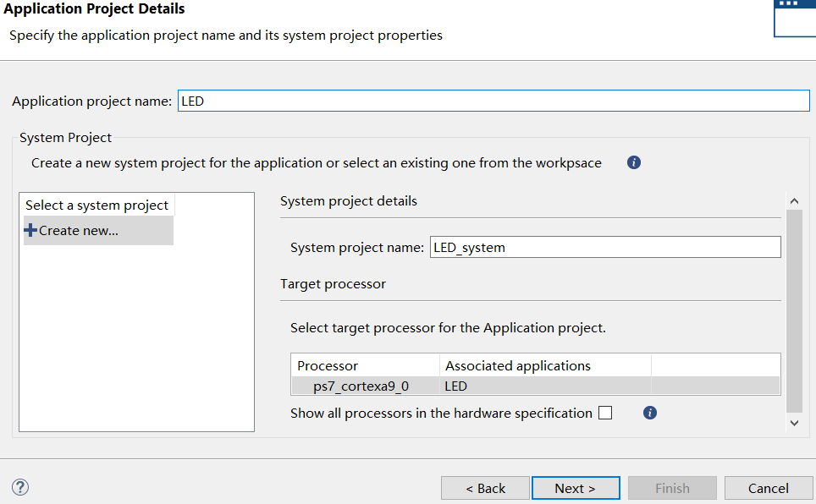Focus the System project name field

(x=604, y=247)
